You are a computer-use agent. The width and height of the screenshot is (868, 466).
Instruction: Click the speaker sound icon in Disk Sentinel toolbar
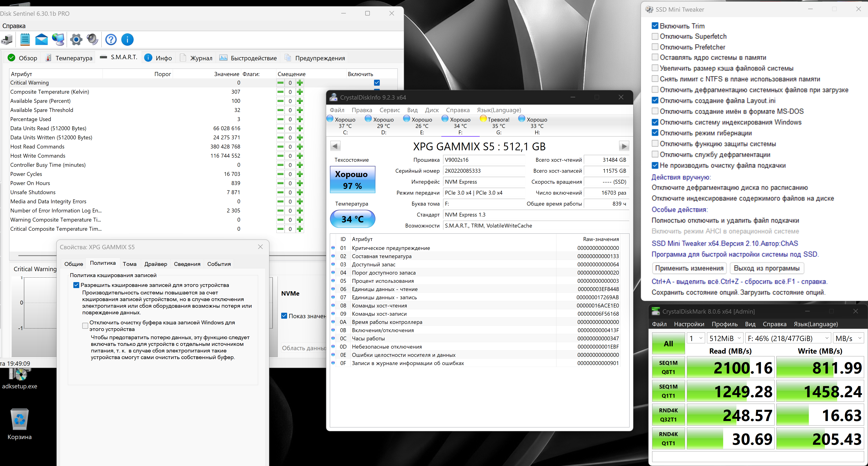click(x=92, y=40)
